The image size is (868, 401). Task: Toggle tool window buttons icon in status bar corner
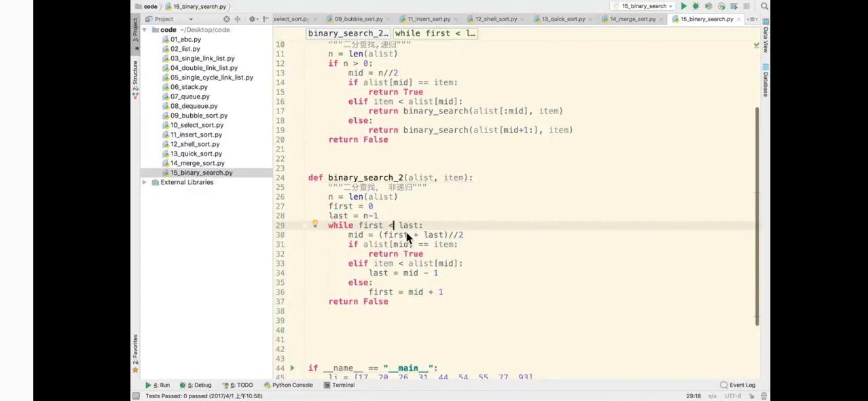coord(136,396)
